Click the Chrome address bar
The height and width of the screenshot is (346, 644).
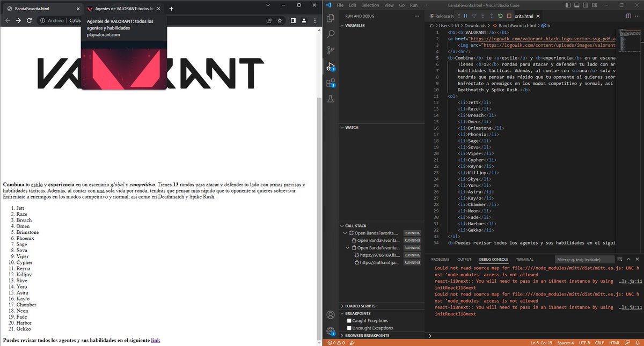coord(161,20)
